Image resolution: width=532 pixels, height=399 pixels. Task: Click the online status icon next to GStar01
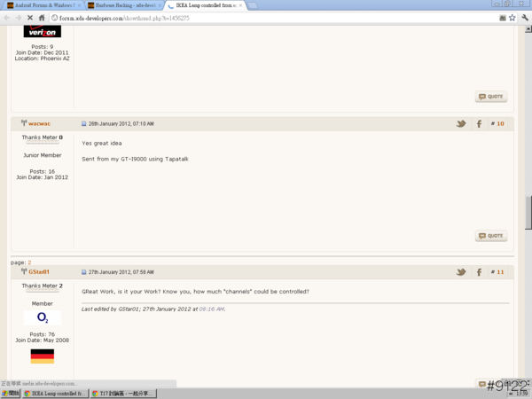[24, 271]
